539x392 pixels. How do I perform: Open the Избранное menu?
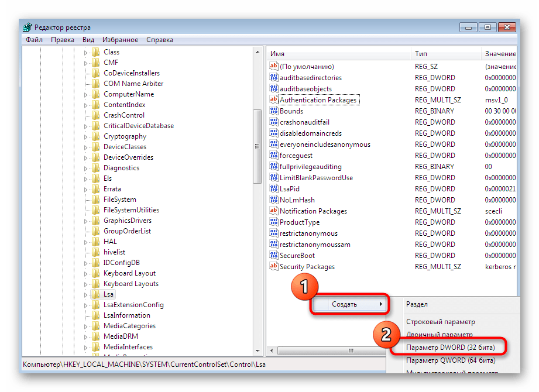pyautogui.click(x=120, y=40)
